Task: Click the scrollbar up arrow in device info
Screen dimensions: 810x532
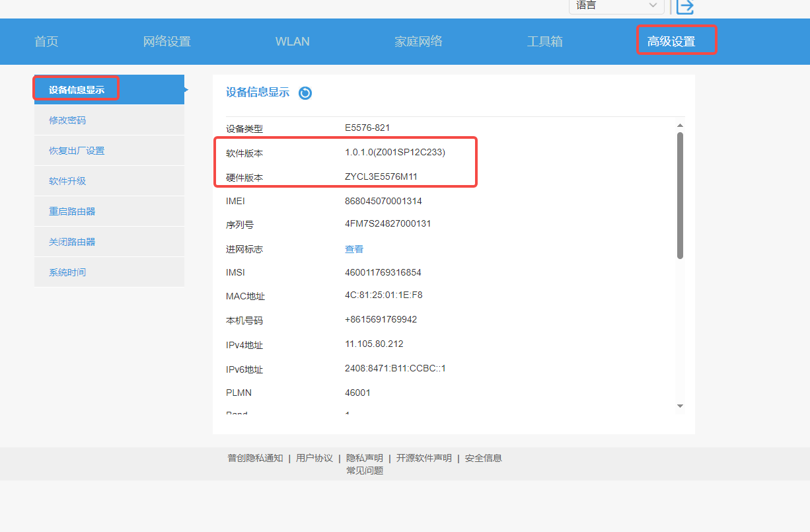Action: [680, 126]
